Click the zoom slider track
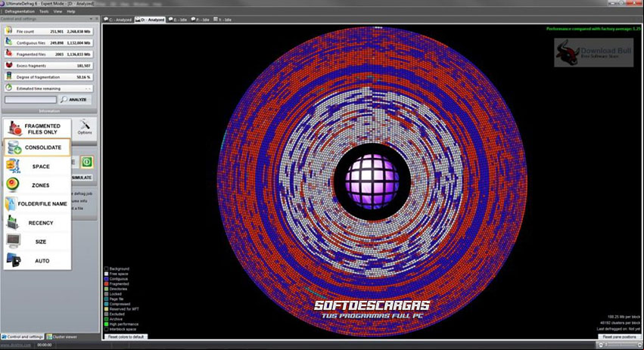Screen dimensions: 644x350 [621, 345]
